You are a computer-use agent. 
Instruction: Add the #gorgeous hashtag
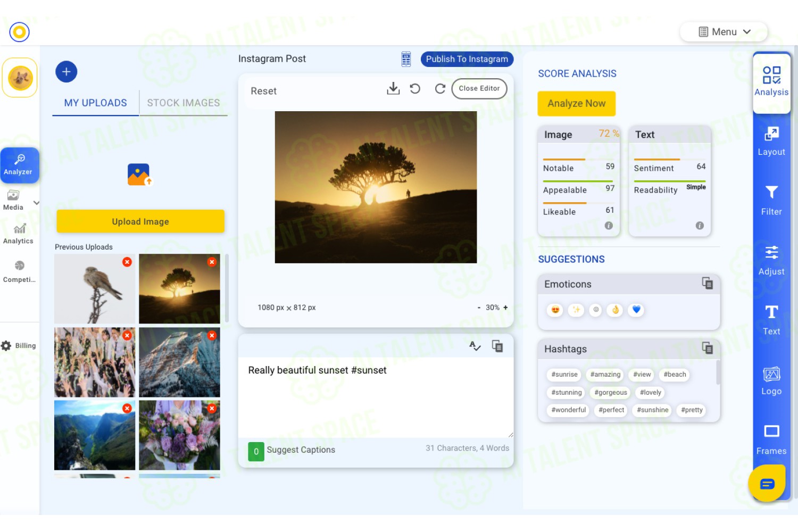[x=611, y=393]
